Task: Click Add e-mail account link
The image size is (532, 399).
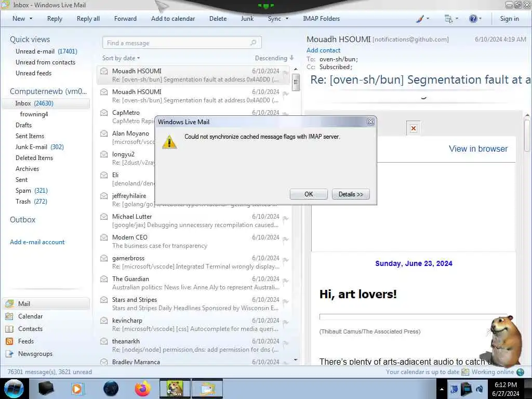Action: click(37, 242)
